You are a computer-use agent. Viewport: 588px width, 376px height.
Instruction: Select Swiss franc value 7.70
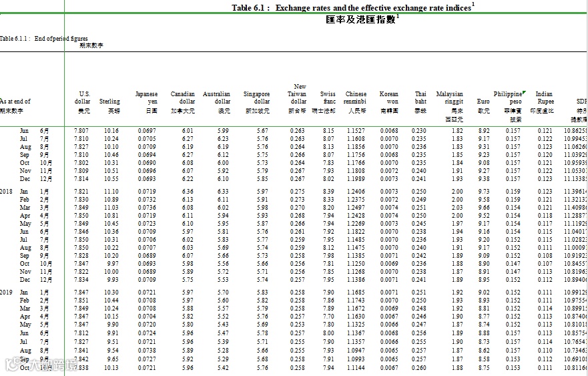tap(328, 317)
